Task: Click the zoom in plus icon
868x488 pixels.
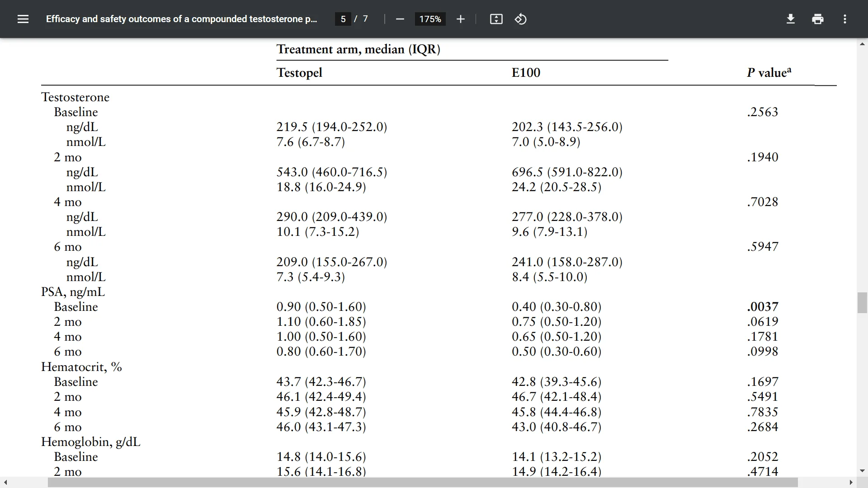Action: [460, 19]
